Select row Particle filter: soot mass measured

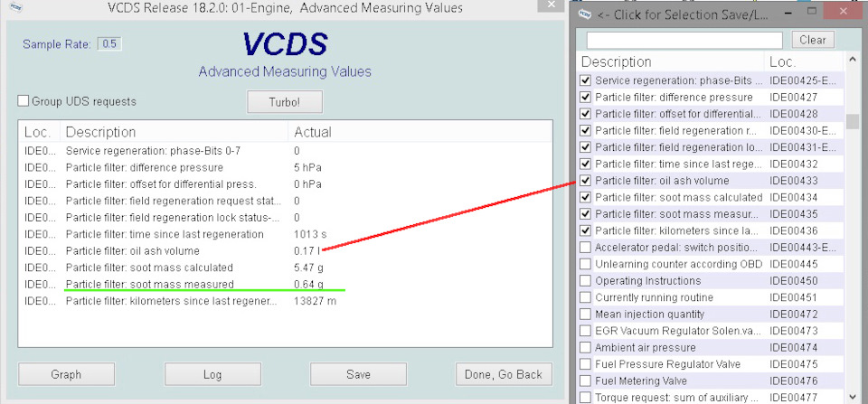285,284
